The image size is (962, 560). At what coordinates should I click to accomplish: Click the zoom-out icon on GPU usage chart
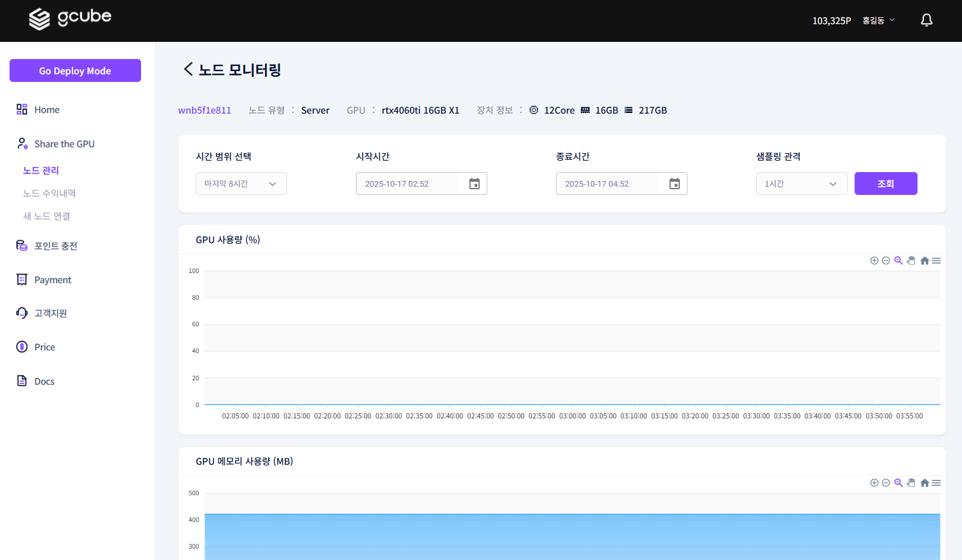[886, 260]
